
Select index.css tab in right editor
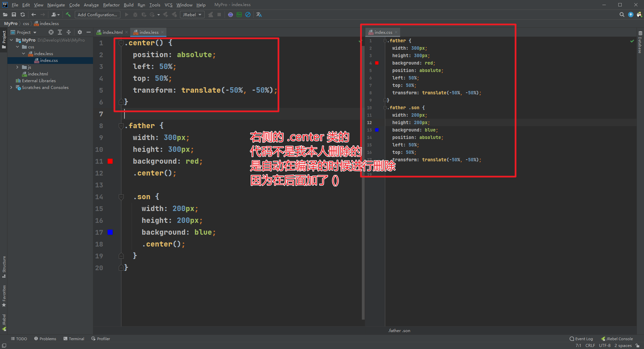[x=383, y=32]
